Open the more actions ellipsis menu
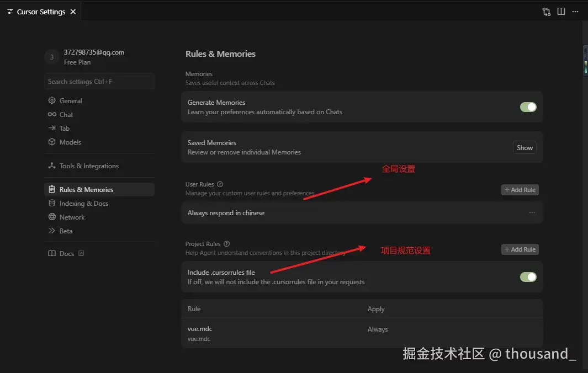This screenshot has width=588, height=373. coord(575,12)
